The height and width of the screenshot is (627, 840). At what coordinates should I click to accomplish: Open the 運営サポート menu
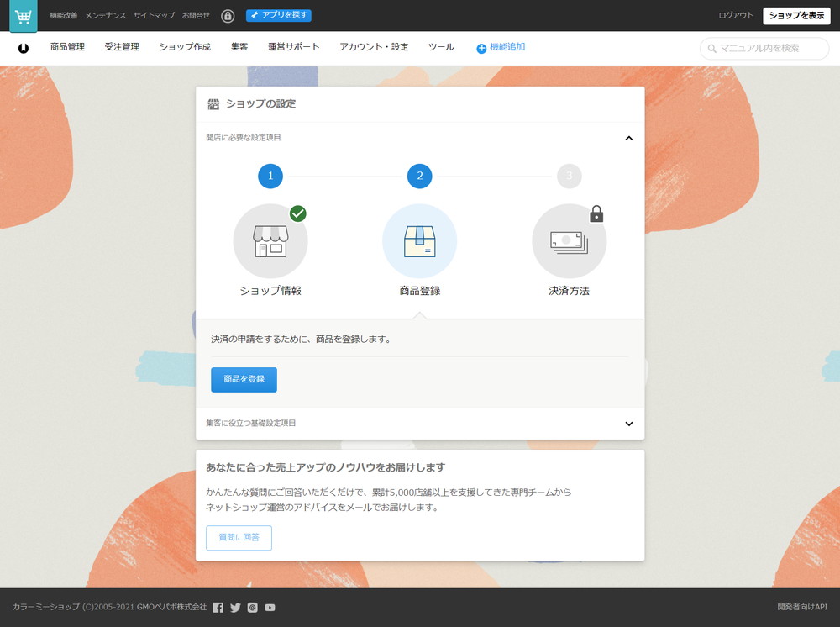[x=293, y=47]
